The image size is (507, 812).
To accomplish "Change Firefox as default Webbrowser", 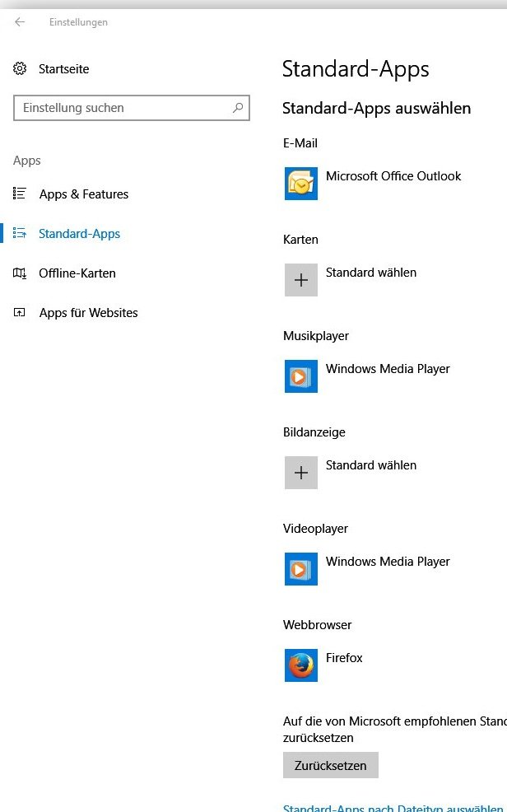I will click(344, 658).
